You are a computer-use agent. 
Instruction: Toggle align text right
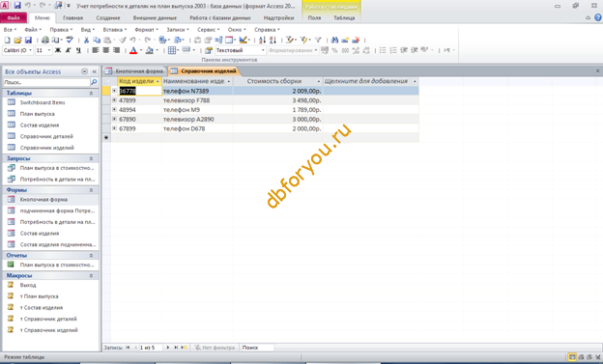[116, 50]
